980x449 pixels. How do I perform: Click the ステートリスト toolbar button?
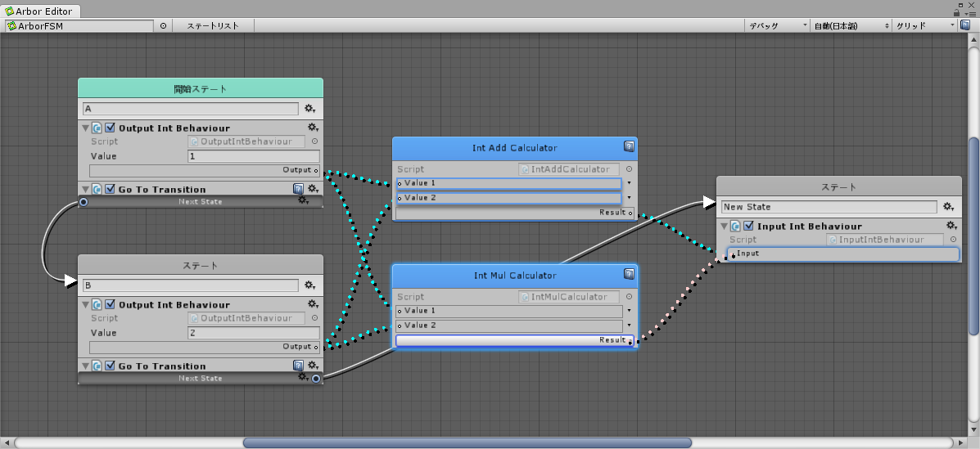[x=213, y=25]
